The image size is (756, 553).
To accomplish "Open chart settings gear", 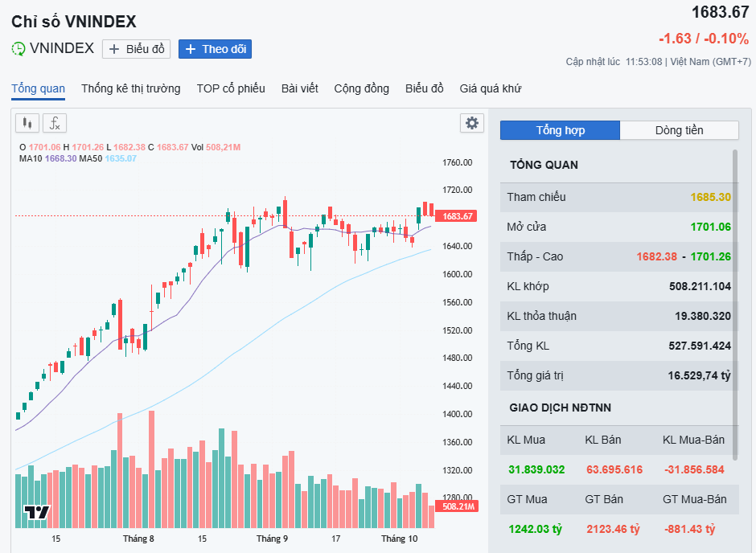I will point(472,123).
